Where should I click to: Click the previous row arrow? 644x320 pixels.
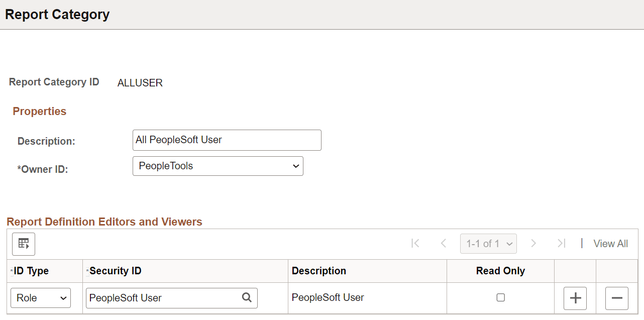(x=444, y=243)
